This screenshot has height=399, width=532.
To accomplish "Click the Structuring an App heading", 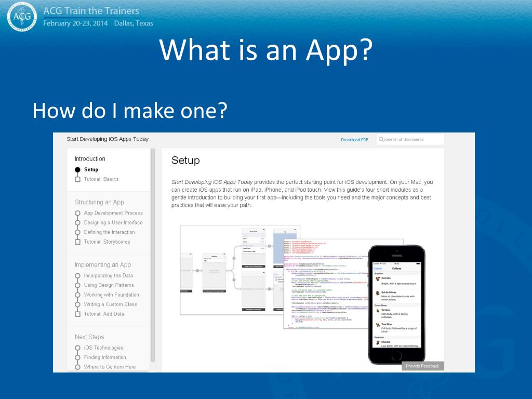I will [99, 202].
